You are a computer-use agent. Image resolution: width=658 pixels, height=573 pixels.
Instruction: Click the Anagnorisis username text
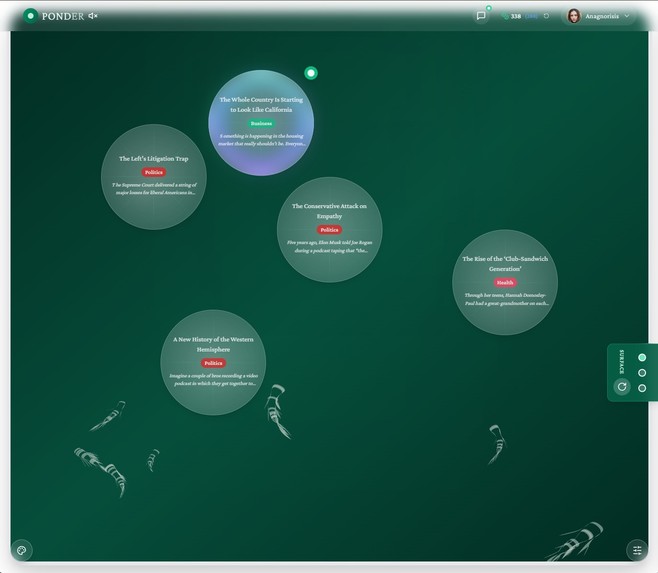[x=602, y=16]
